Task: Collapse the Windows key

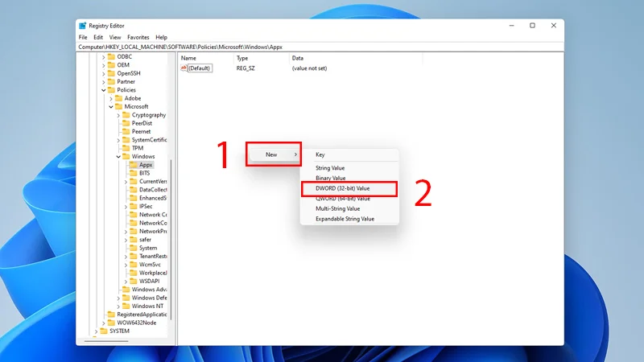Action: tap(118, 157)
